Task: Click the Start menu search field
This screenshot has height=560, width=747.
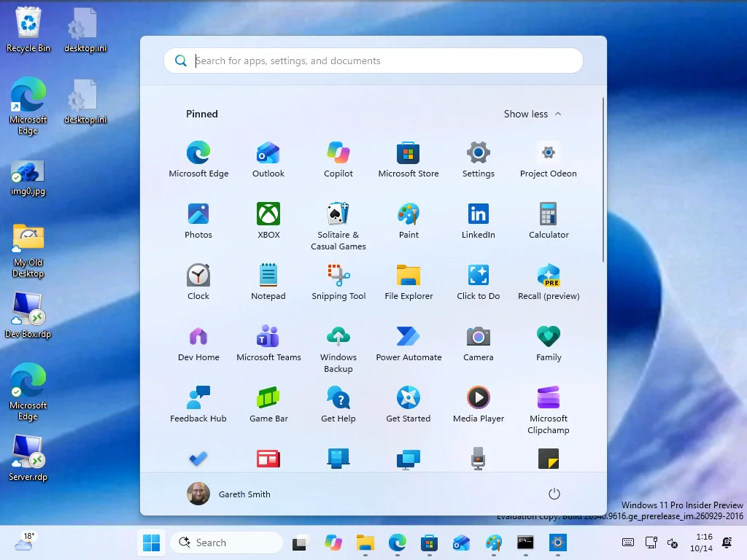Action: pyautogui.click(x=373, y=61)
